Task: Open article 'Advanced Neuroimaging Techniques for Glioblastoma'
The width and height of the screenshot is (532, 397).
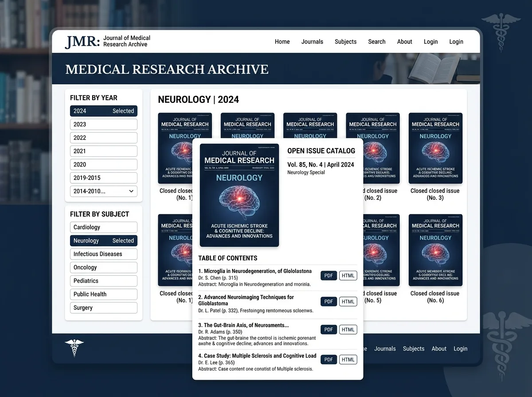Action: pos(246,300)
